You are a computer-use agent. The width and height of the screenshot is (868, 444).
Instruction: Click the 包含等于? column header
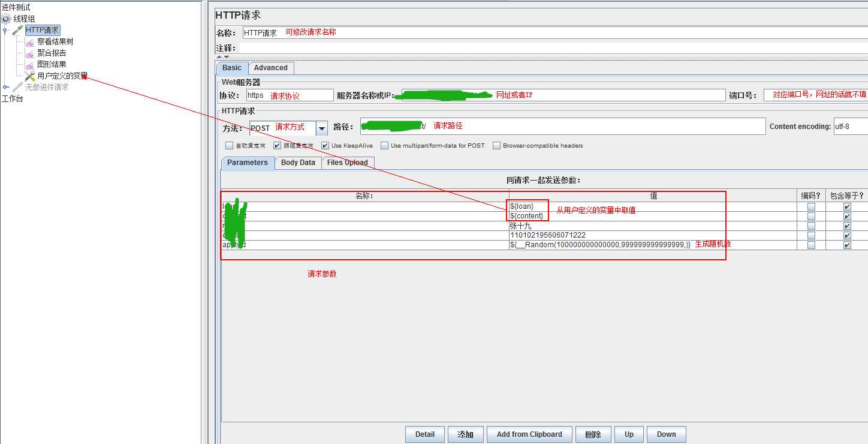(x=846, y=196)
